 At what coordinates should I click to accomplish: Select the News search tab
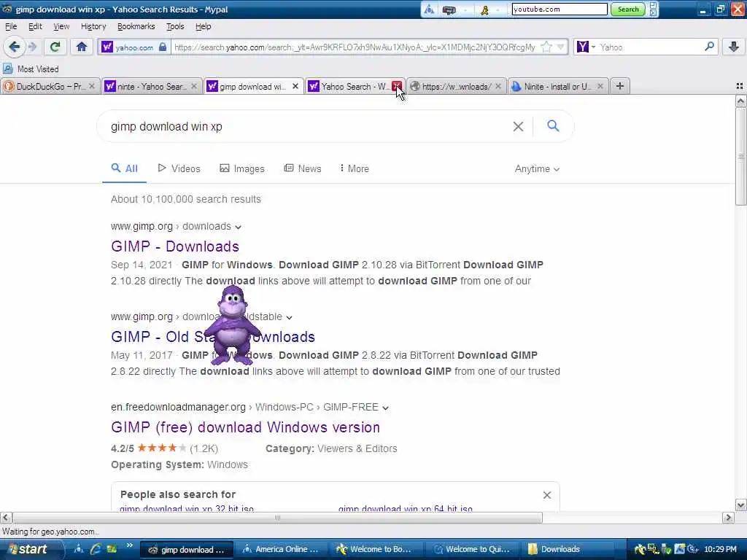(303, 168)
